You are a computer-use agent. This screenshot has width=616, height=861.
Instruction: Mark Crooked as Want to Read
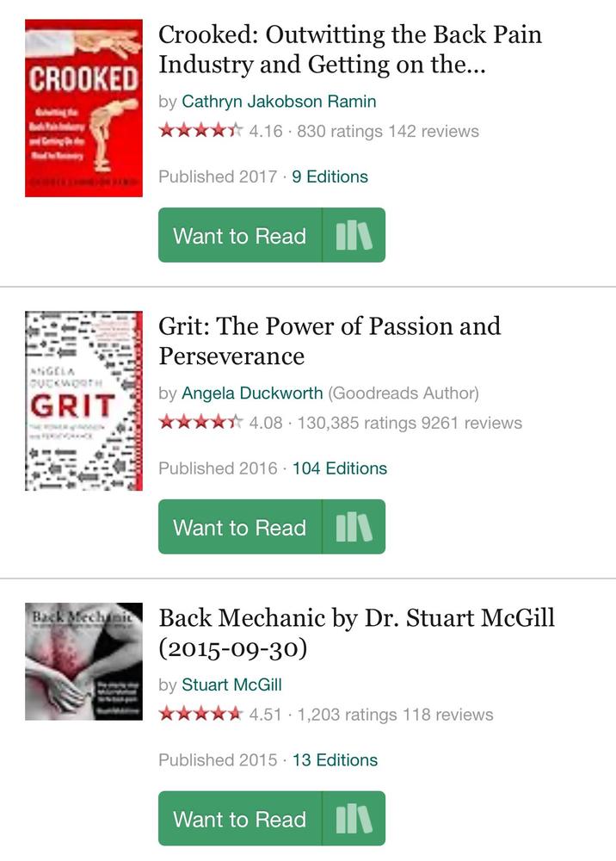(x=240, y=234)
